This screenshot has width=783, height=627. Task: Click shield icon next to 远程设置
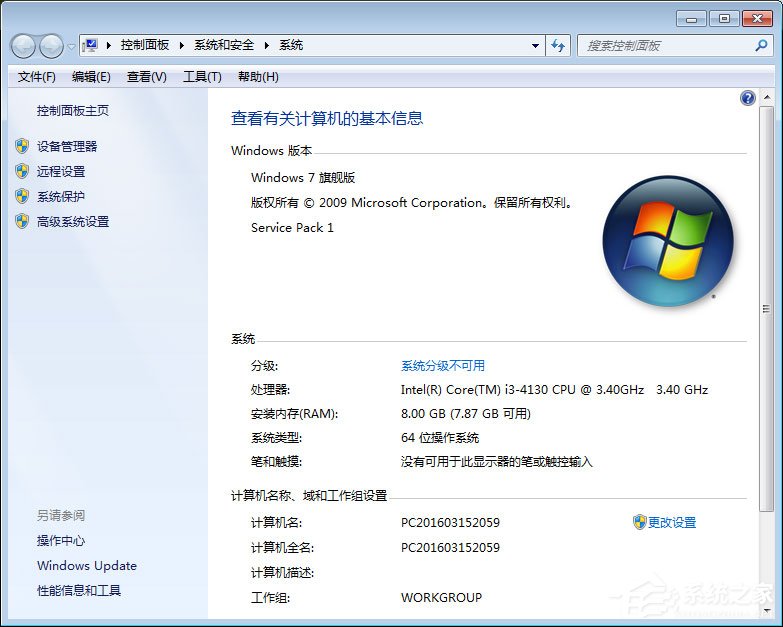click(x=22, y=171)
